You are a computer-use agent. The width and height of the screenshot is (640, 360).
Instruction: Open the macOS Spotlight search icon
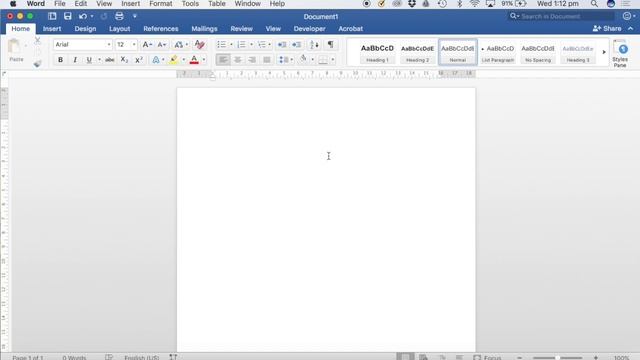(x=594, y=4)
